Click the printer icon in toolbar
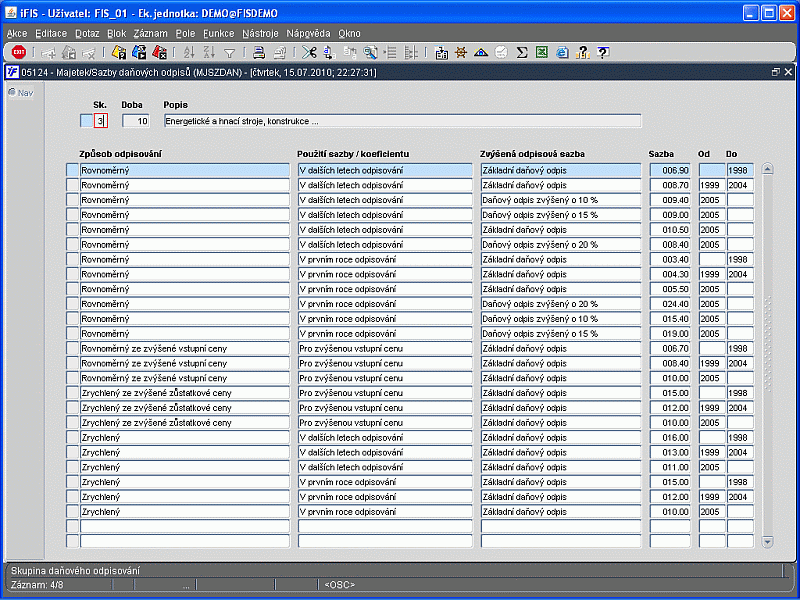Screen dimensions: 800x600 [x=258, y=53]
